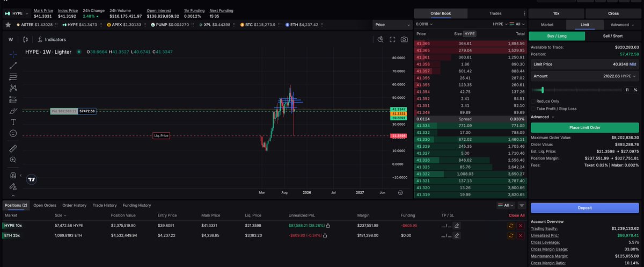The image size is (644, 267).
Task: Enable the Reduce Only checkbox
Action: (x=533, y=101)
